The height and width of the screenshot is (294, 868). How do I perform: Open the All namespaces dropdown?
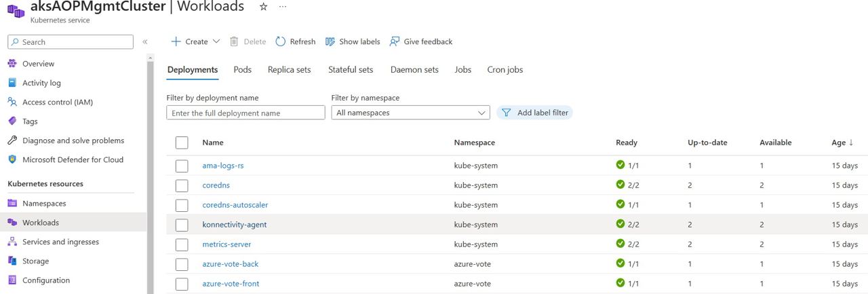(410, 113)
